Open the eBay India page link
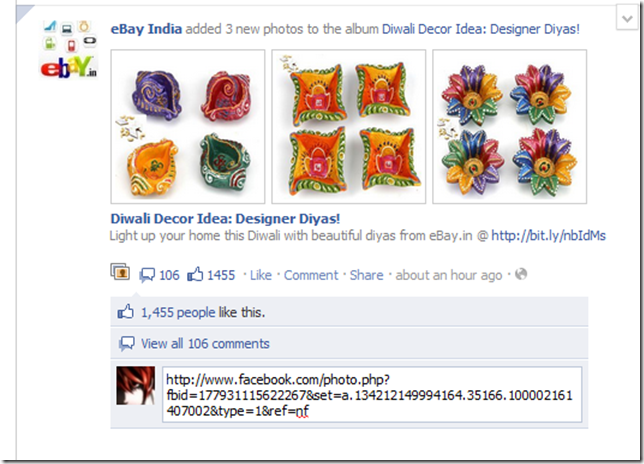 pos(146,29)
